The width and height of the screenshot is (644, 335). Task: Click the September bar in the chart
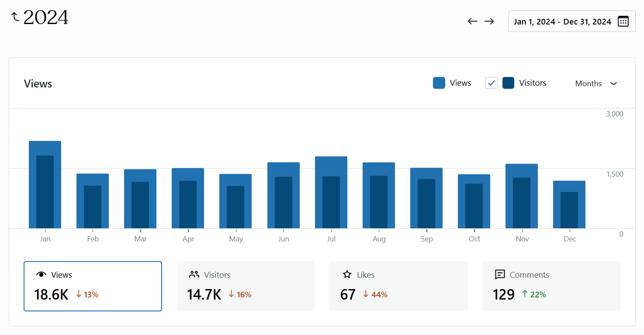click(426, 198)
